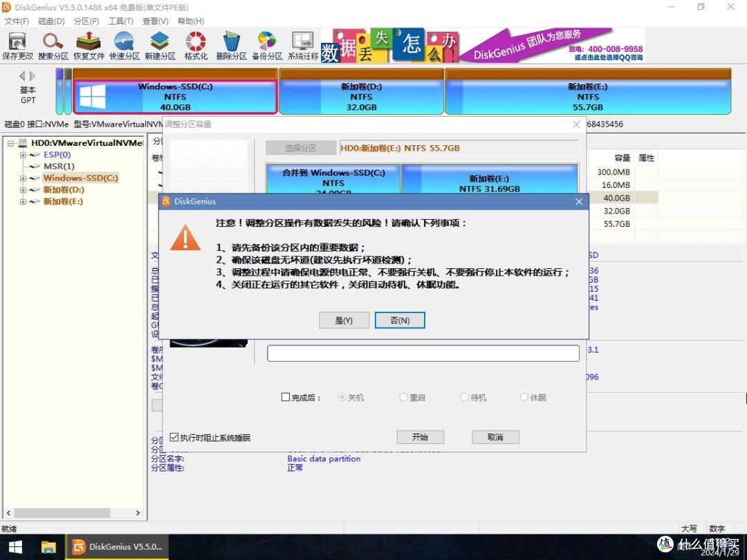Select the 重启 radio option
The width and height of the screenshot is (747, 560).
(x=403, y=397)
